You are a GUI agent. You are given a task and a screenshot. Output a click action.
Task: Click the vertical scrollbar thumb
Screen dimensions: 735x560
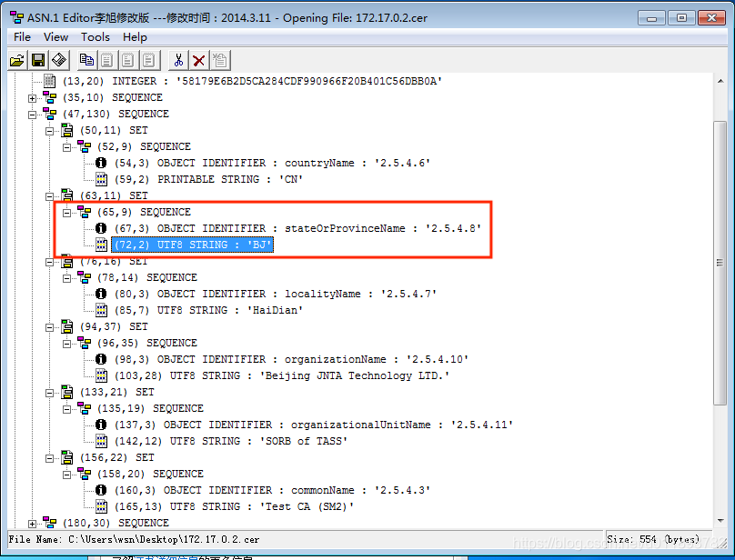click(720, 263)
